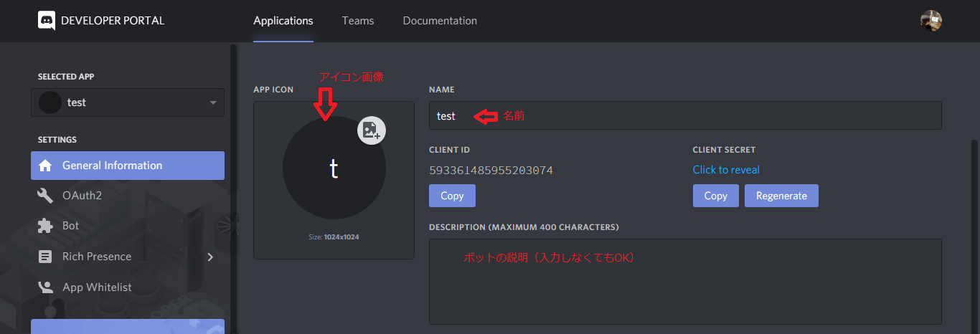The image size is (980, 334).
Task: Select General Information in settings
Action: [x=128, y=166]
